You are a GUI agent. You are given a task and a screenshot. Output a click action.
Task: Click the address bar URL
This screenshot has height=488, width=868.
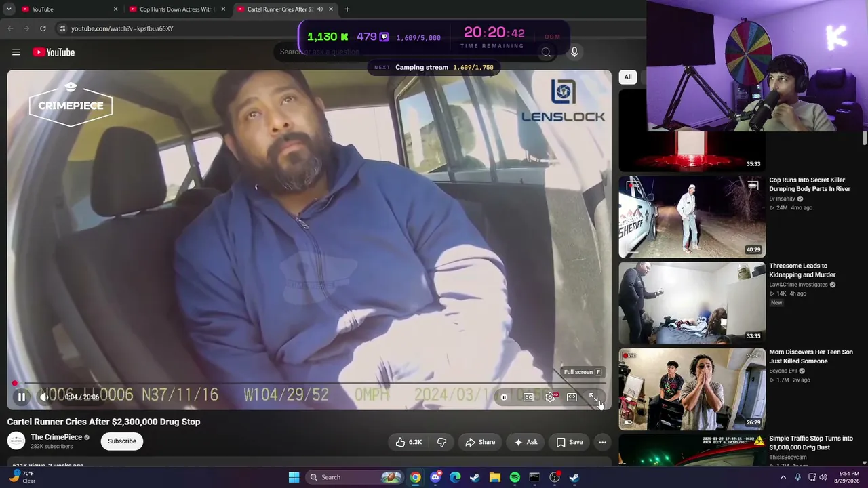click(x=122, y=28)
